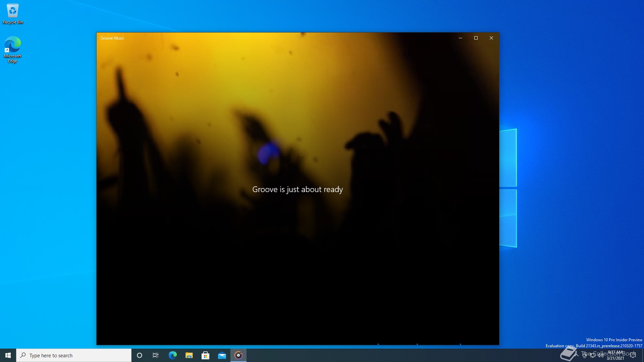Minimize the Groove Music window

click(461, 38)
